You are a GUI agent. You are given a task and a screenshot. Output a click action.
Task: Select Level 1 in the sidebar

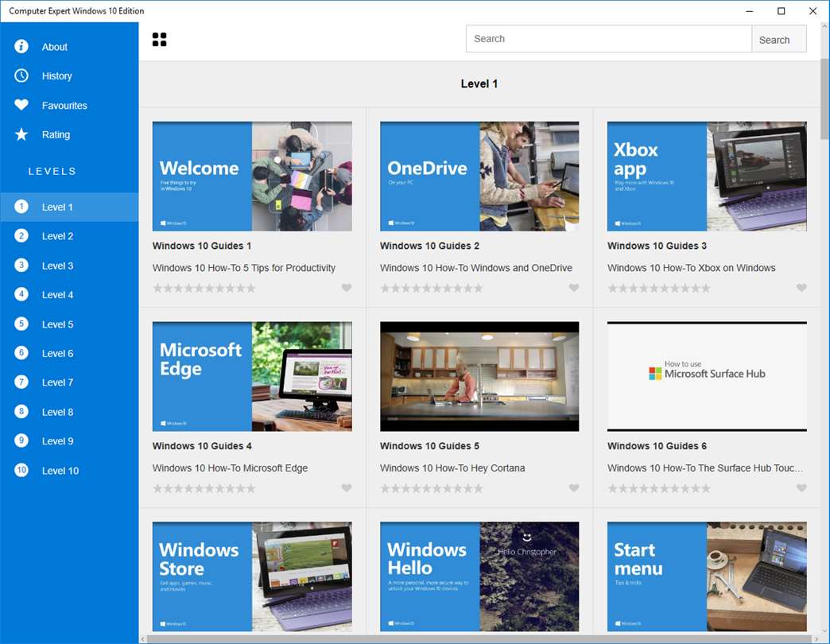coord(69,207)
